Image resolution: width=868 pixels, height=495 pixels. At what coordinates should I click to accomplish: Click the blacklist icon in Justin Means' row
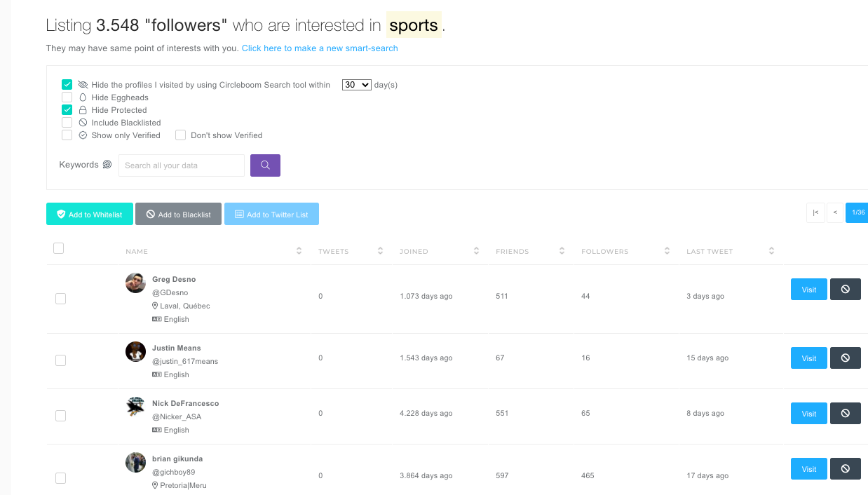845,358
